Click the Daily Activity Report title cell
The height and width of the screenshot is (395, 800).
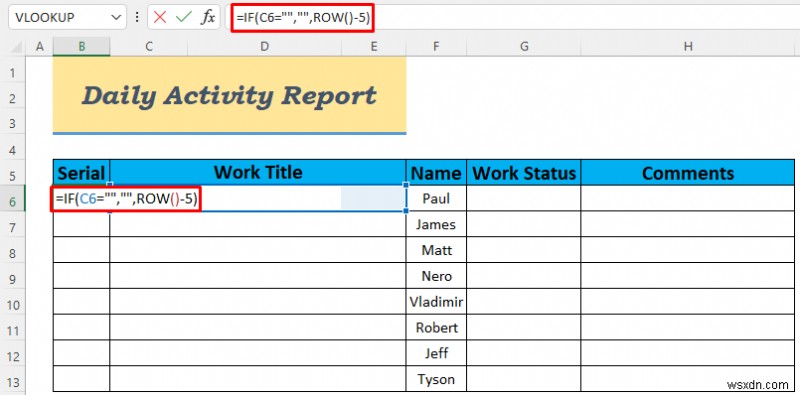click(x=230, y=95)
